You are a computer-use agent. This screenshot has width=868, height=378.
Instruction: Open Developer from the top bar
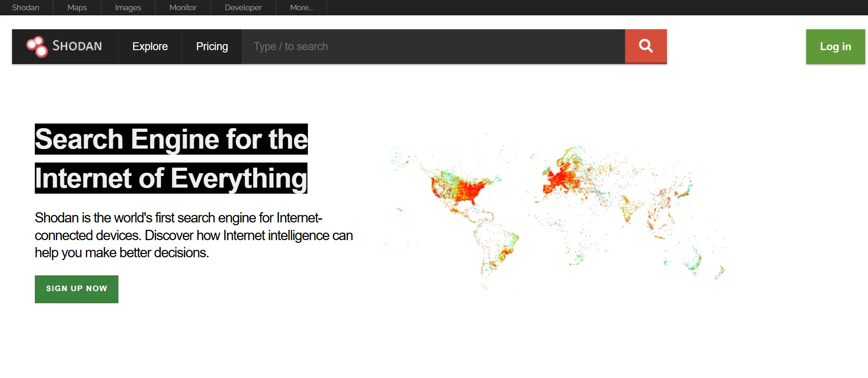point(243,7)
